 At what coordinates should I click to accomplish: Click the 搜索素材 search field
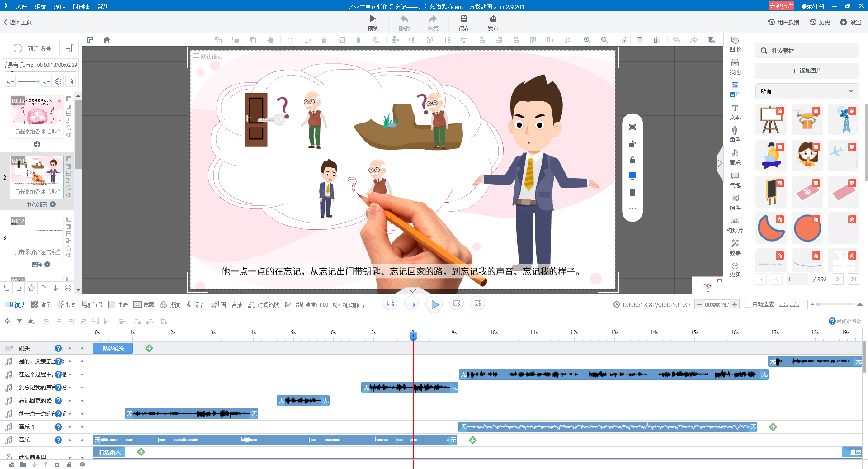807,51
